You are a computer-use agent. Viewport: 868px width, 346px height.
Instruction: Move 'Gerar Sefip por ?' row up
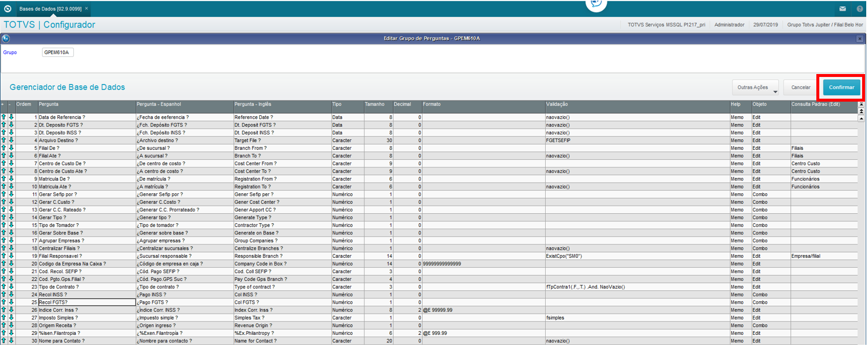(4, 194)
